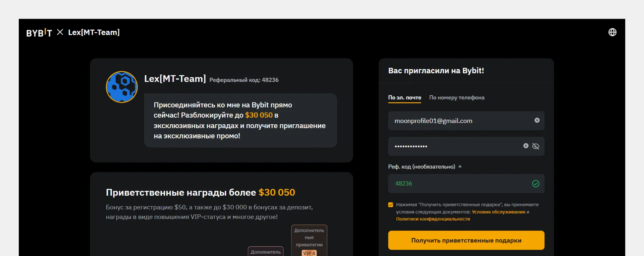Screen dimensions: 644x256
Task: Click the get welcome gifts button
Action: (466, 240)
